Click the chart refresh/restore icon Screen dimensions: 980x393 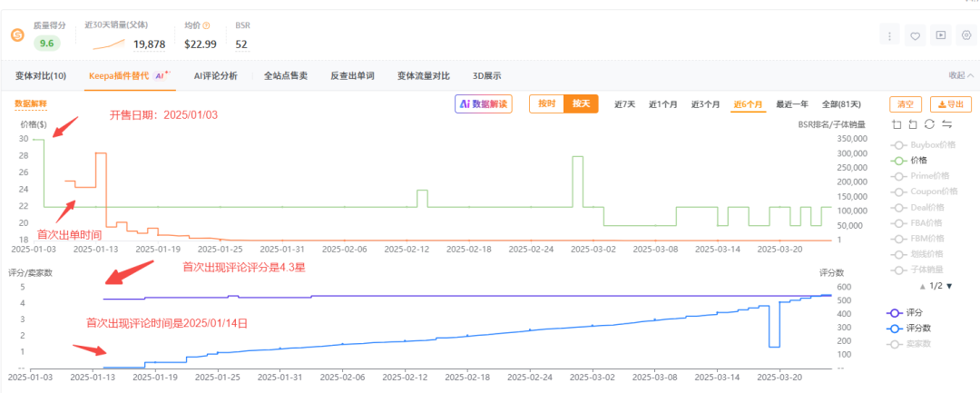(929, 124)
